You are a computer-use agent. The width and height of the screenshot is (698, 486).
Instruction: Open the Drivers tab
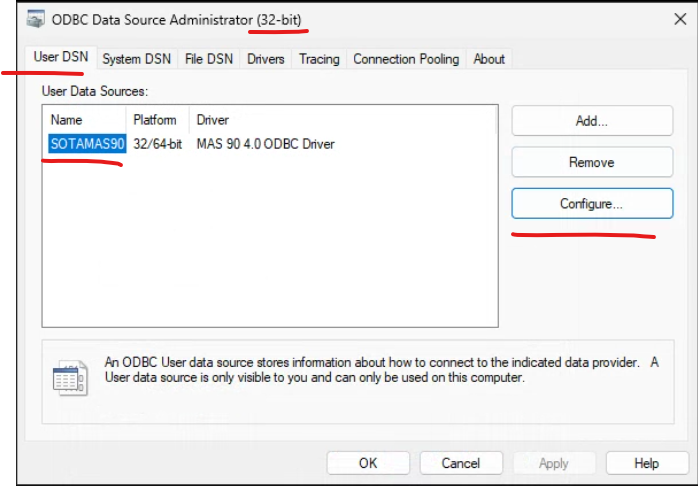266,59
